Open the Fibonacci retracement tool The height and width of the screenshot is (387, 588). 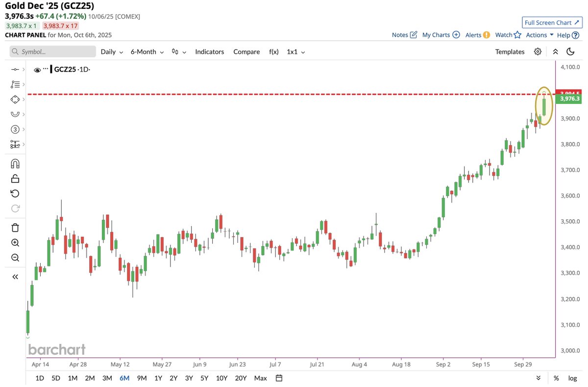tap(15, 84)
